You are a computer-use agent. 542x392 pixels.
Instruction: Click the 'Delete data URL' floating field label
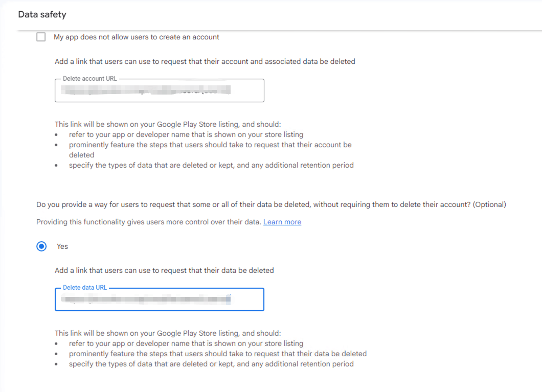tap(85, 288)
